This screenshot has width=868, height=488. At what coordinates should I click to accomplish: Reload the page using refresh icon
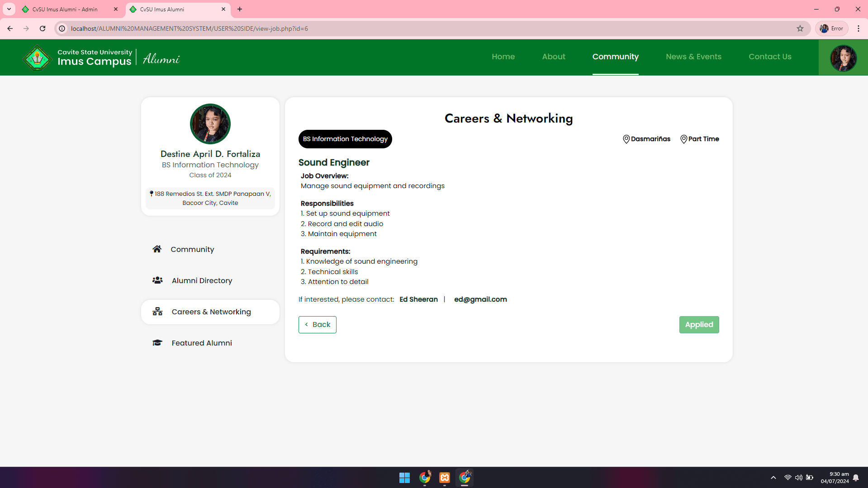43,28
